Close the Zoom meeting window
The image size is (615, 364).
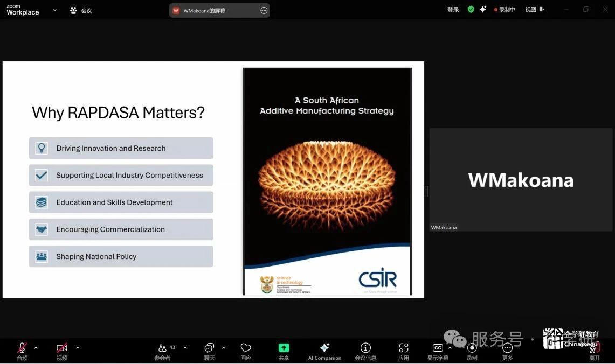[605, 9]
